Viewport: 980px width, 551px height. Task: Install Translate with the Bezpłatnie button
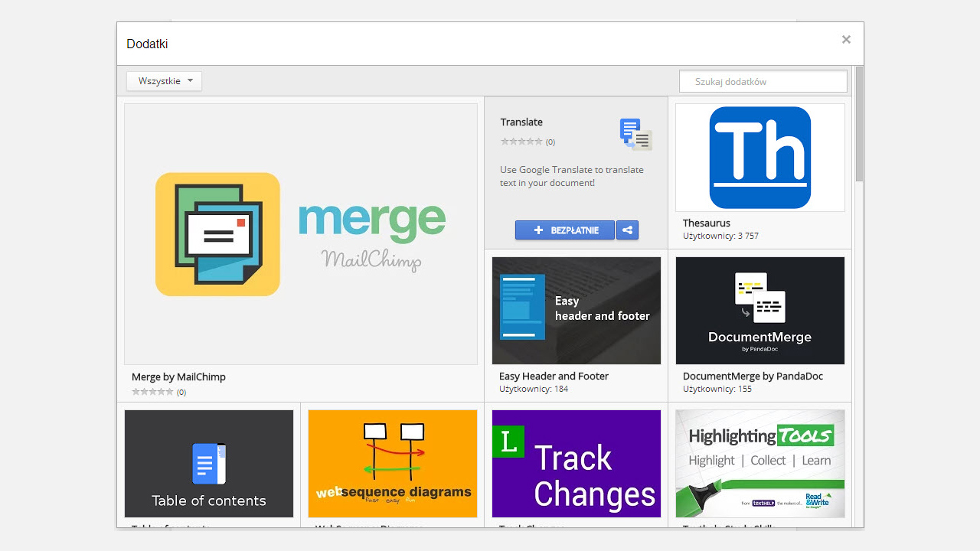(x=565, y=230)
